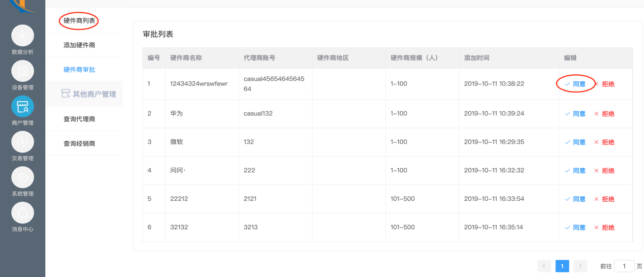Open 数据分析 data analysis sidebar icon
This screenshot has height=277, width=644.
coord(23,36)
